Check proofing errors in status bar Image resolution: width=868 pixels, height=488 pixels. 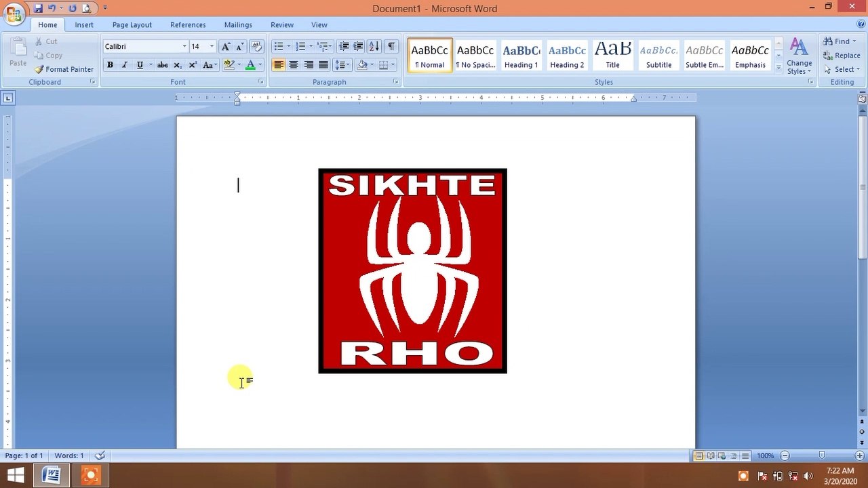(x=100, y=455)
